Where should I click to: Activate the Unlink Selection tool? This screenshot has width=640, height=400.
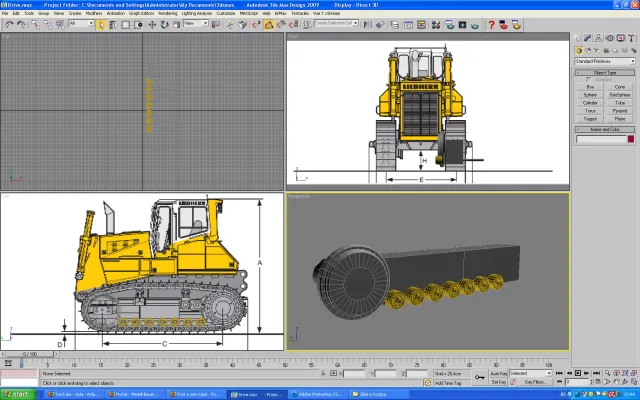point(48,25)
